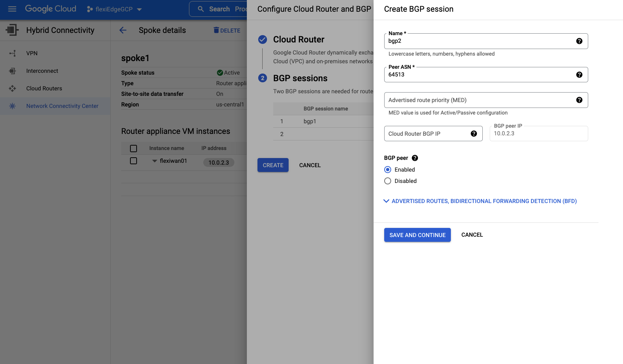The height and width of the screenshot is (364, 623).
Task: Cancel the Configure Cloud Router panel
Action: [x=310, y=165]
